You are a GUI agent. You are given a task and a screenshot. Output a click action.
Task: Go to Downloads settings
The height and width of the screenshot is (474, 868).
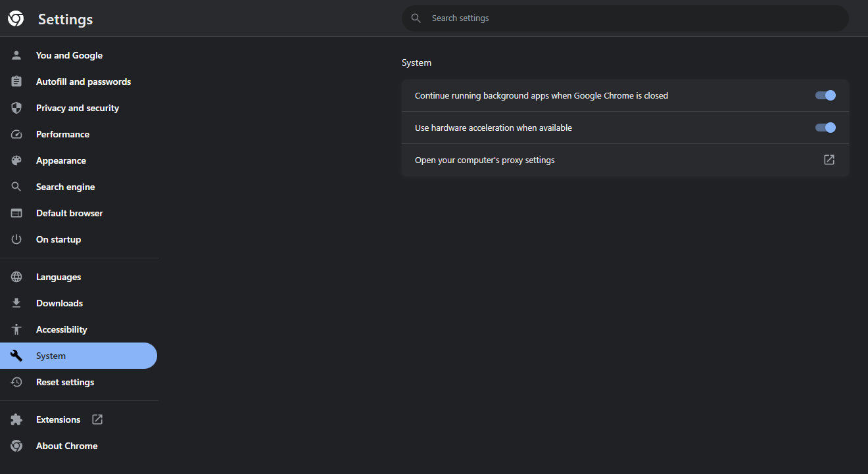click(x=59, y=303)
